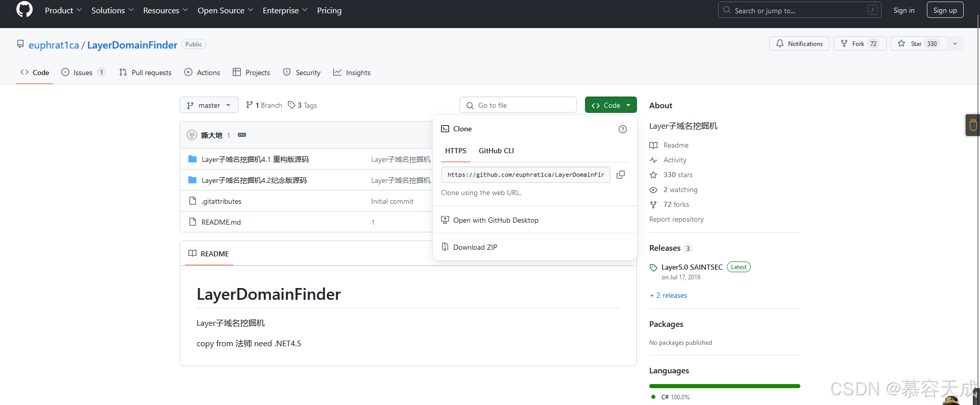980x405 pixels.
Task: Open the + 2 releases link
Action: pyautogui.click(x=668, y=295)
